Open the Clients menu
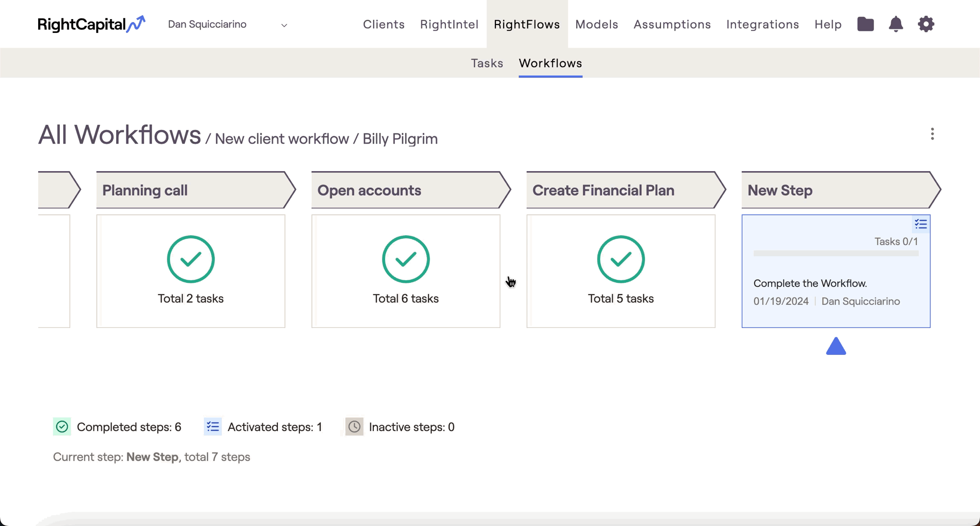 [x=384, y=25]
